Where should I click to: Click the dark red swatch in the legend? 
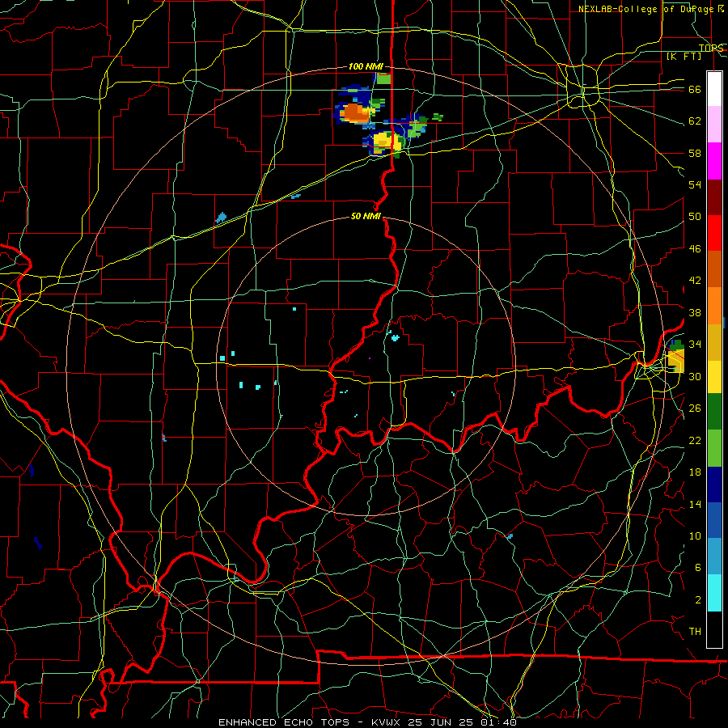pos(714,197)
